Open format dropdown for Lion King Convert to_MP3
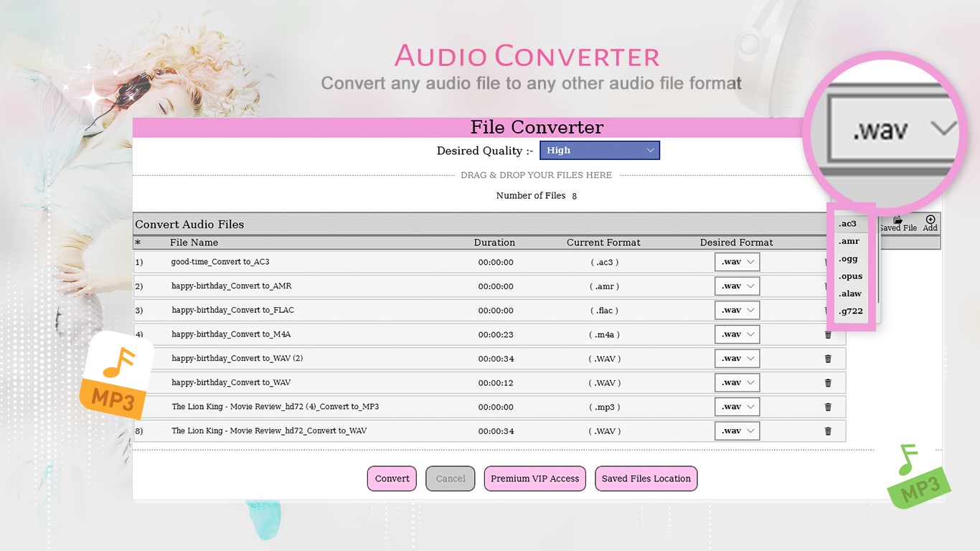The width and height of the screenshot is (980, 551). point(738,407)
